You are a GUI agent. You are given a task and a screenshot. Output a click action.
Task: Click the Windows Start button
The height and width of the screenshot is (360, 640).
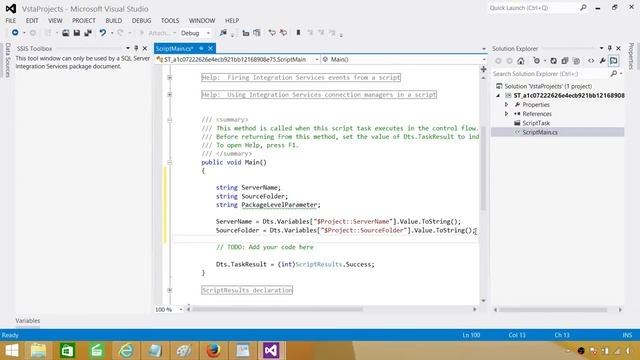[x=11, y=350]
